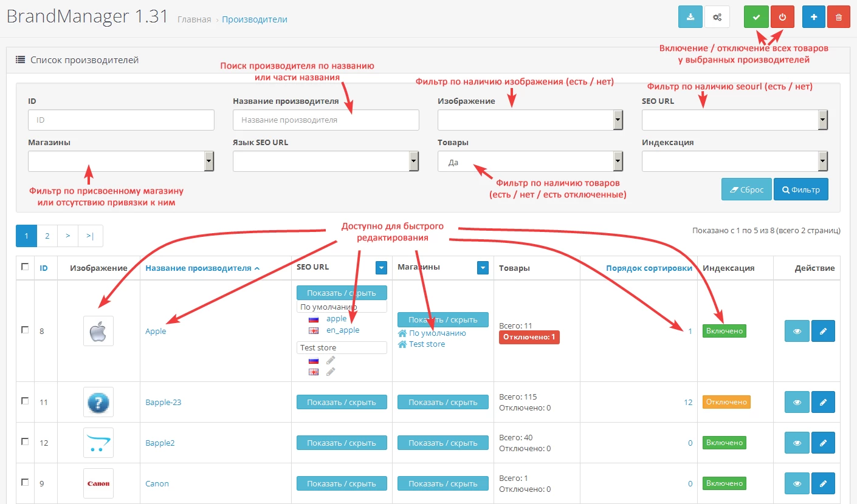857x504 pixels.
Task: Click Apple logo image thumbnail
Action: tap(98, 331)
